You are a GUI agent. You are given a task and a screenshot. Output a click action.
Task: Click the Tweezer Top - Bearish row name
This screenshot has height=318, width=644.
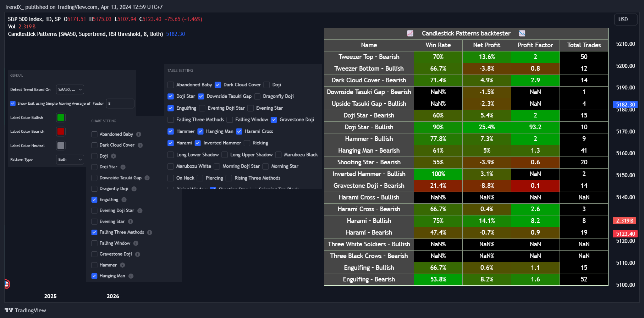[x=369, y=57]
